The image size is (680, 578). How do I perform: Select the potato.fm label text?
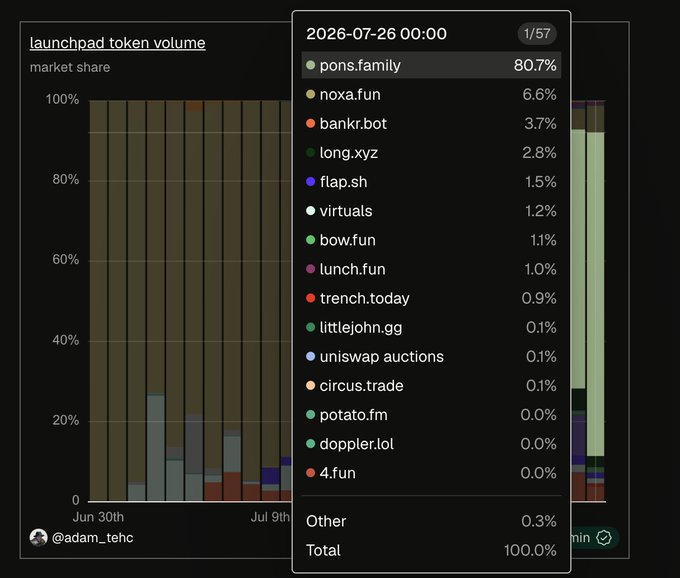353,415
